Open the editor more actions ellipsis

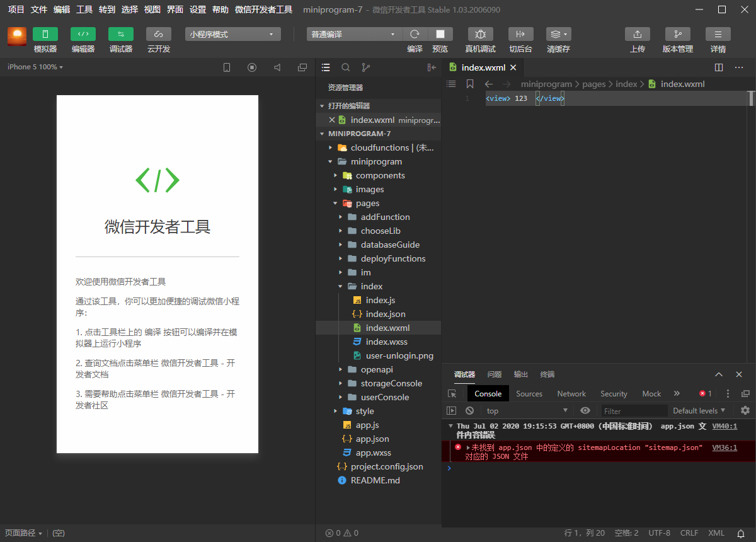[740, 67]
